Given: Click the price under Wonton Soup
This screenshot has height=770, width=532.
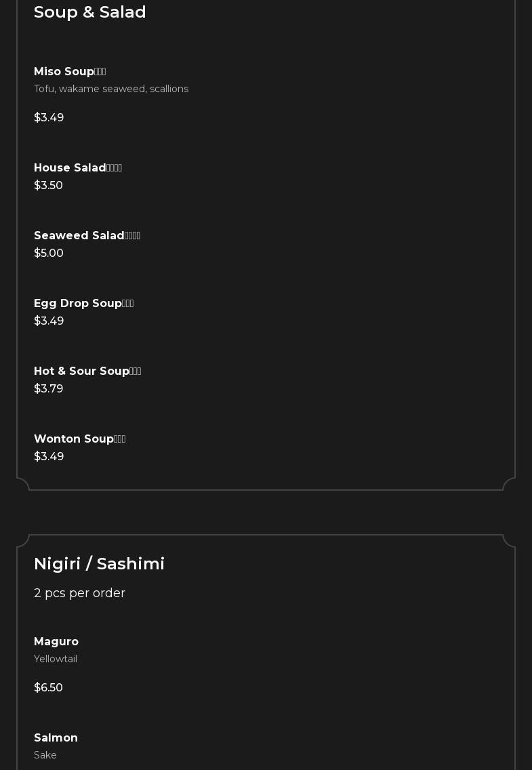Looking at the screenshot, I should 49,457.
